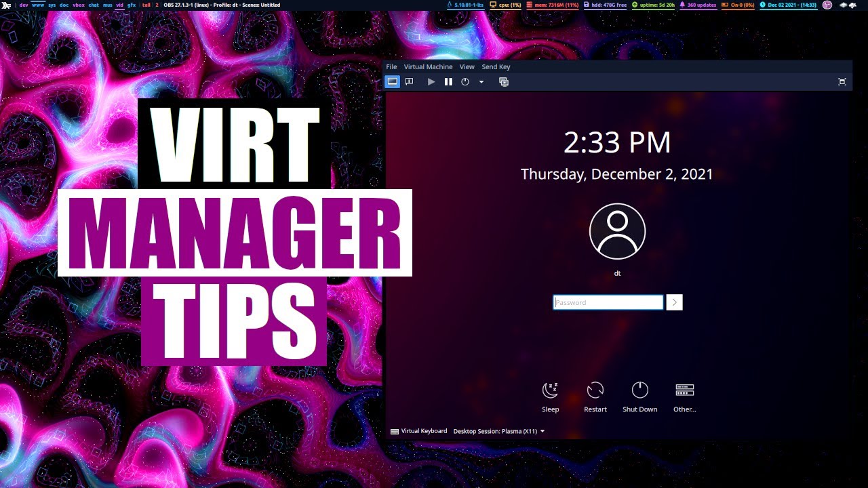Open the View menu

click(467, 67)
